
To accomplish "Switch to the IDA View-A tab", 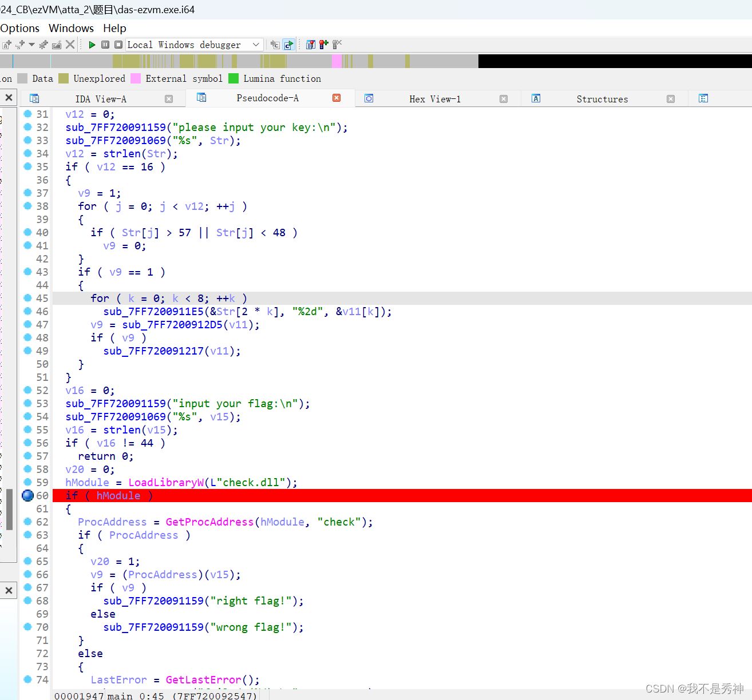I will click(x=101, y=99).
